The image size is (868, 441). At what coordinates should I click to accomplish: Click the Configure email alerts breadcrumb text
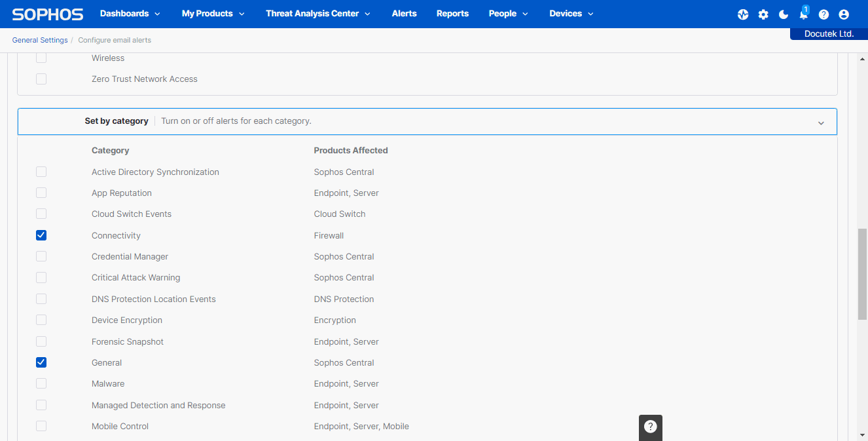pos(115,40)
